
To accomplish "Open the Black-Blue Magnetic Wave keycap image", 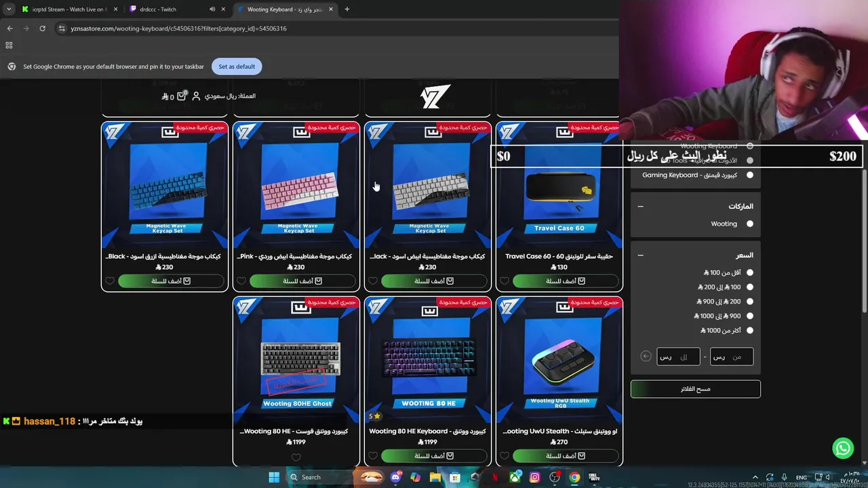I will (165, 185).
